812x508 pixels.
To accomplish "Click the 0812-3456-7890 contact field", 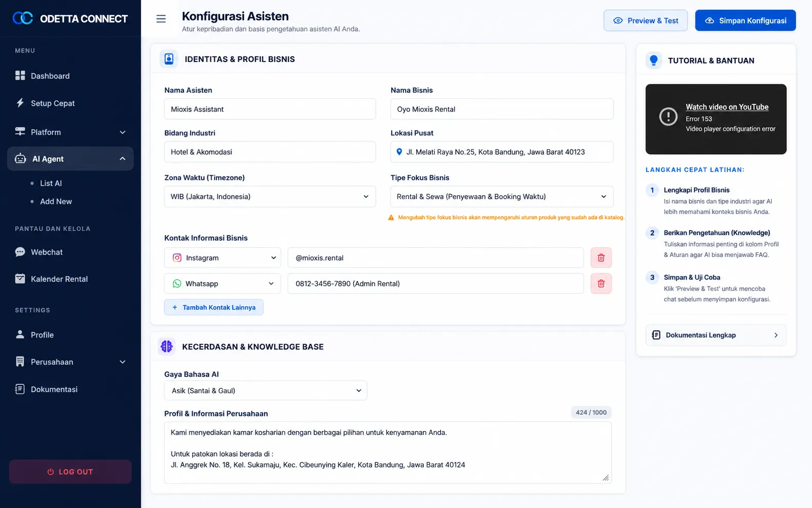I will point(436,283).
